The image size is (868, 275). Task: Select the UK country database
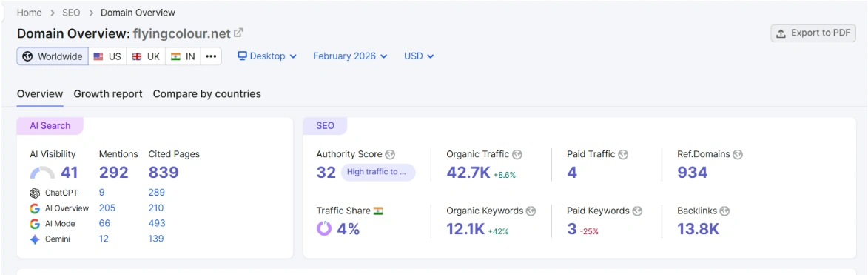[x=146, y=56]
